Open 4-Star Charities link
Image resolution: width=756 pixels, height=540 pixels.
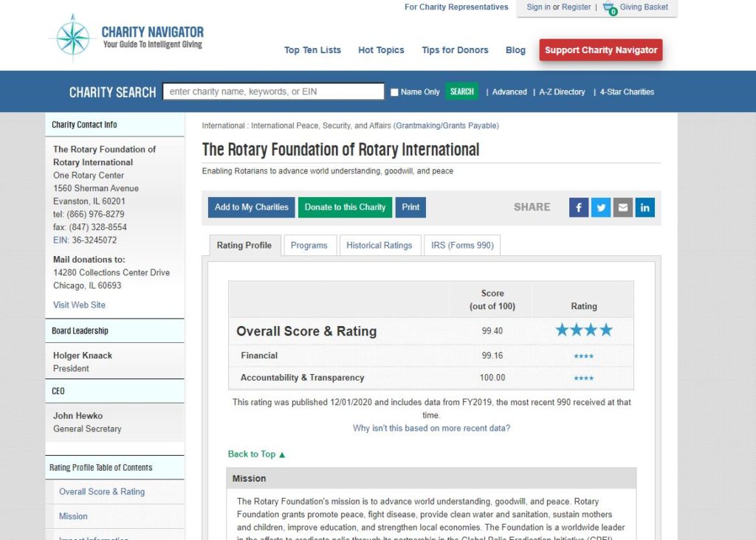point(627,92)
